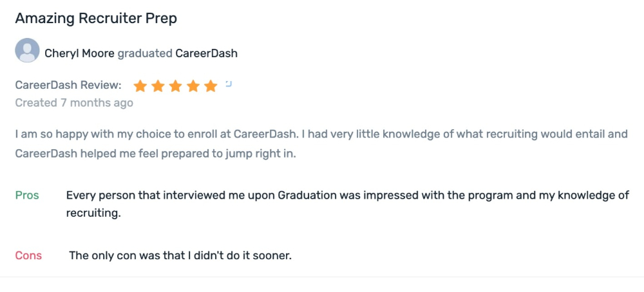Click the review paragraph about enrolling at CareerDash
The width and height of the screenshot is (644, 292).
[321, 144]
